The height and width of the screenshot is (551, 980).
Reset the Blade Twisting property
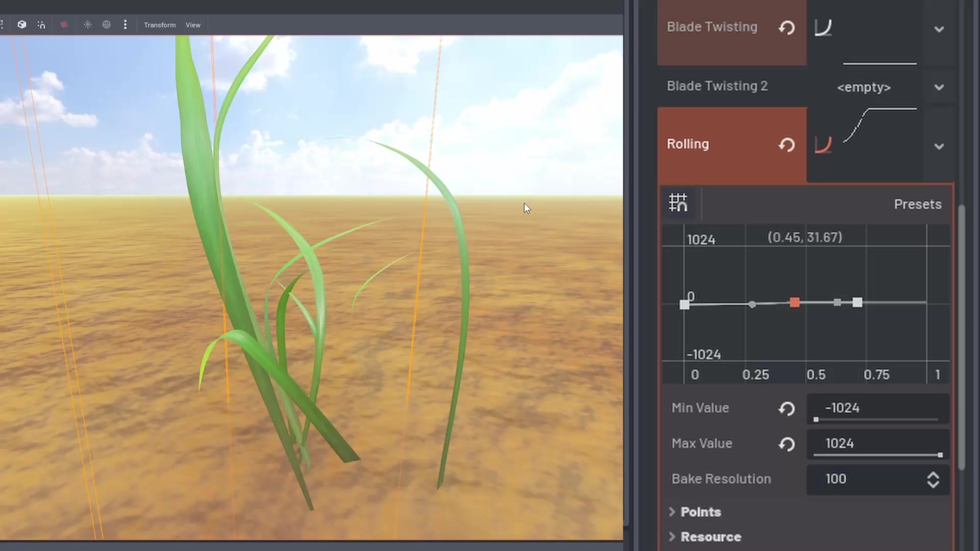[x=787, y=28]
